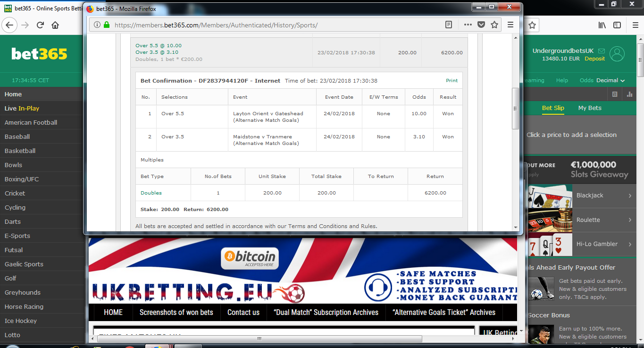Expand the Roulette game chevron
The width and height of the screenshot is (644, 348).
coord(630,220)
